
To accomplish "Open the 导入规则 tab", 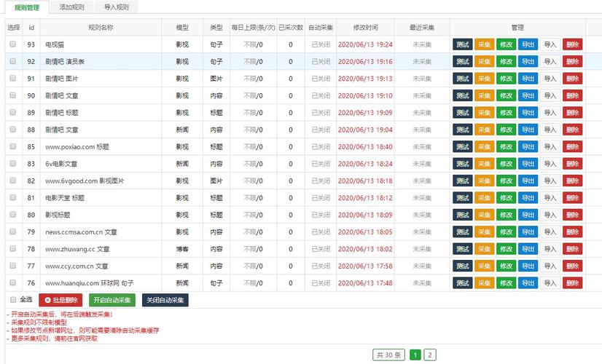I will pos(117,7).
